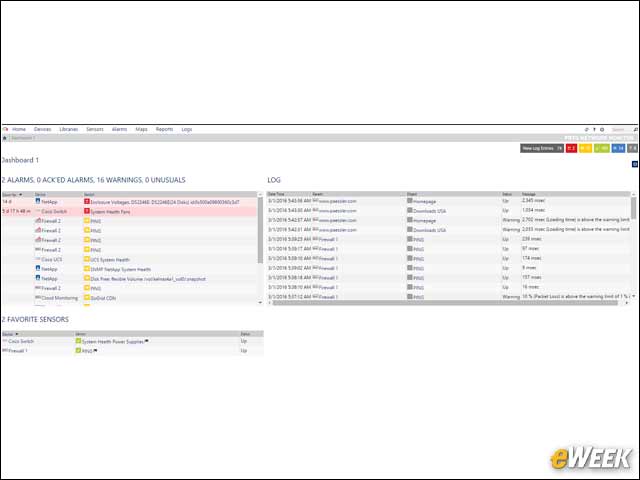Open the Devices menu
Screen dimensions: 640x480
42,129
